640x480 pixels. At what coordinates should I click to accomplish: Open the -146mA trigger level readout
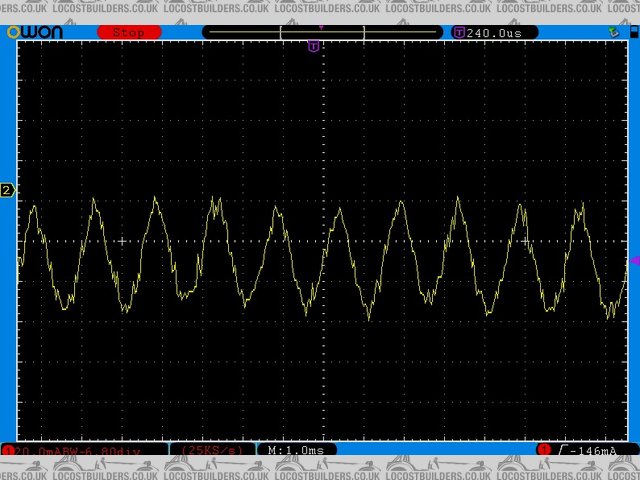(594, 451)
